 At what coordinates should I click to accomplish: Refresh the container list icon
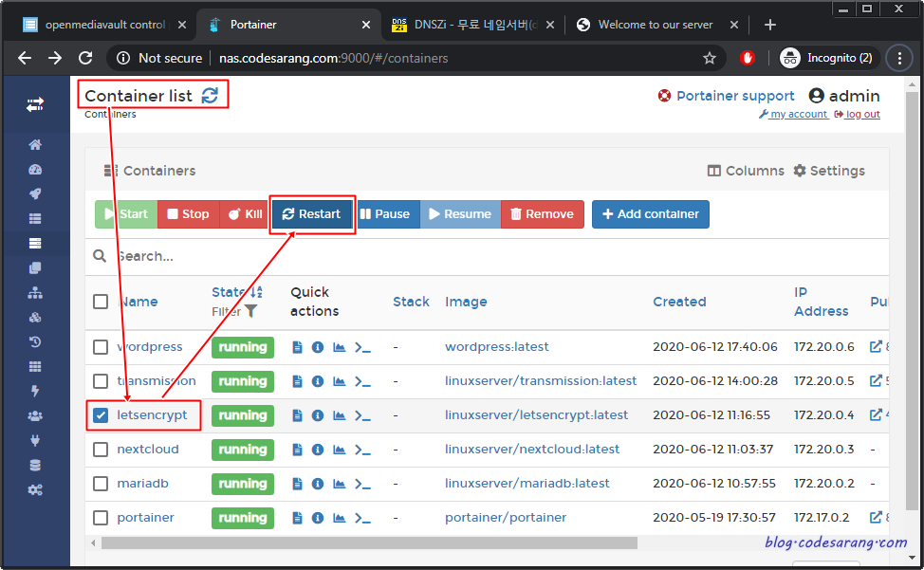click(x=210, y=96)
